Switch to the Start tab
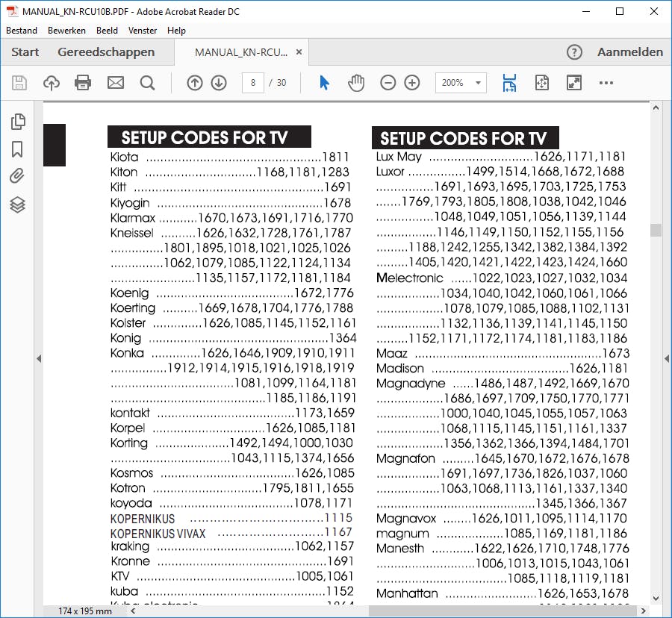672x618 pixels. coord(25,52)
